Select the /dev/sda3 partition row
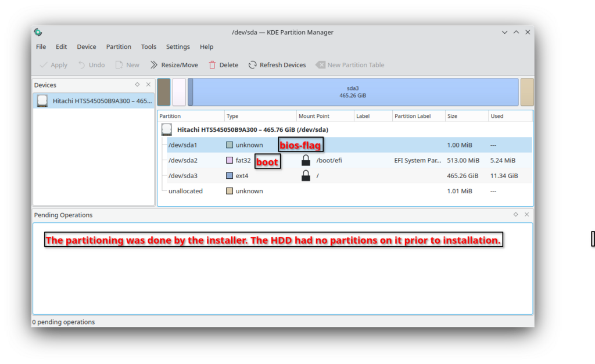This screenshot has height=364, width=595. [x=349, y=175]
